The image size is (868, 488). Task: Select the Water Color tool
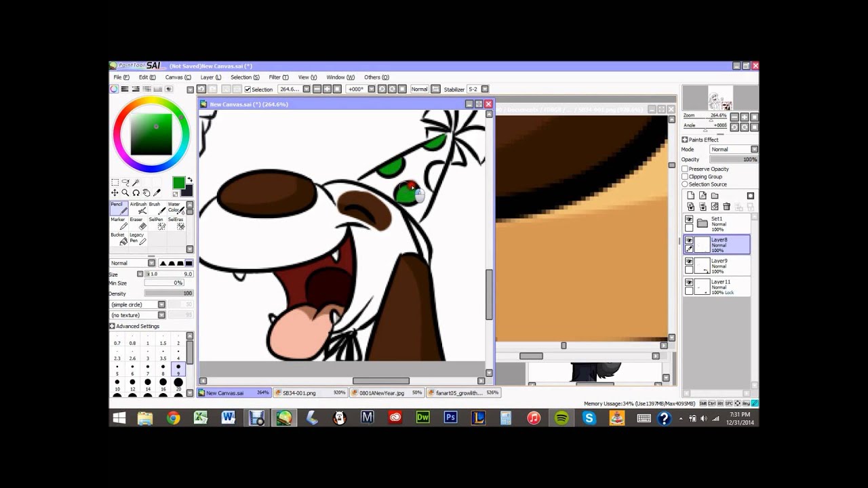(176, 208)
